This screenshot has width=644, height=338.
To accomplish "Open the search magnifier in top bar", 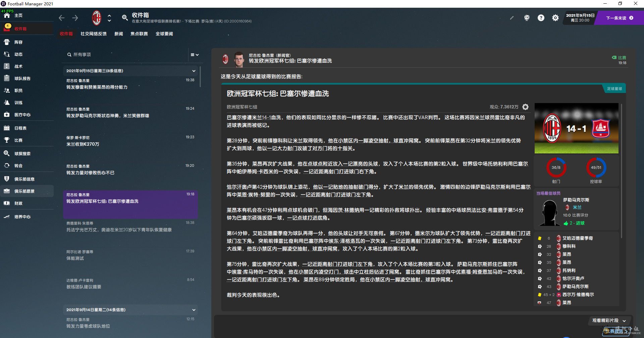I will point(124,18).
